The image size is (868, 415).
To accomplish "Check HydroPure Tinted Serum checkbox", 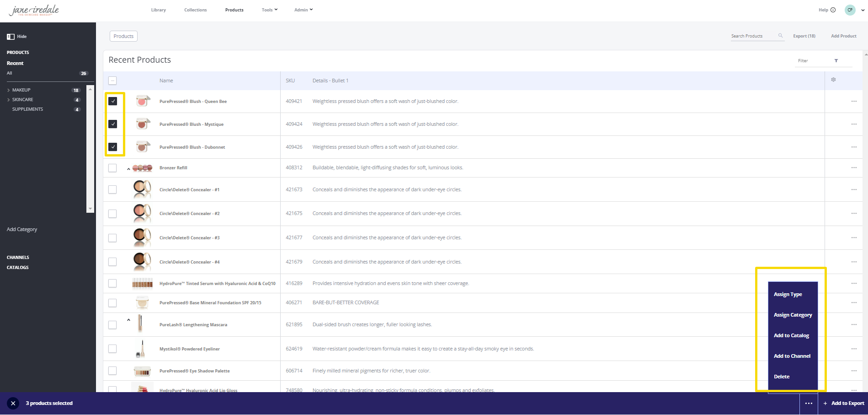I will tap(112, 283).
